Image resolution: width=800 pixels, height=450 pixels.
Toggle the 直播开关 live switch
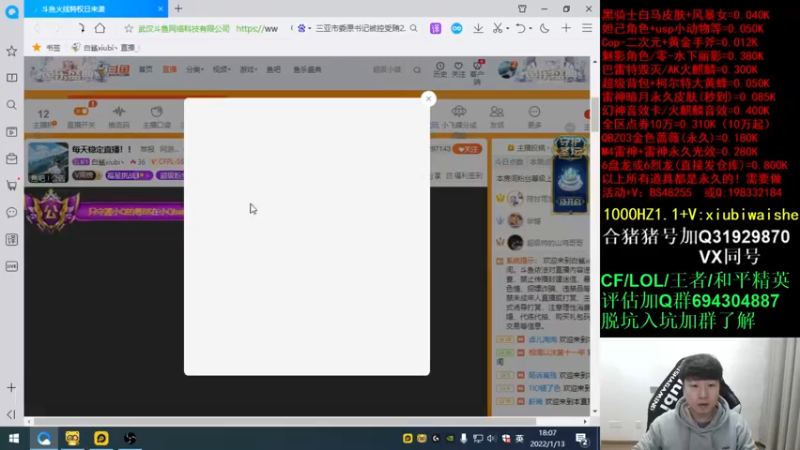pyautogui.click(x=82, y=117)
